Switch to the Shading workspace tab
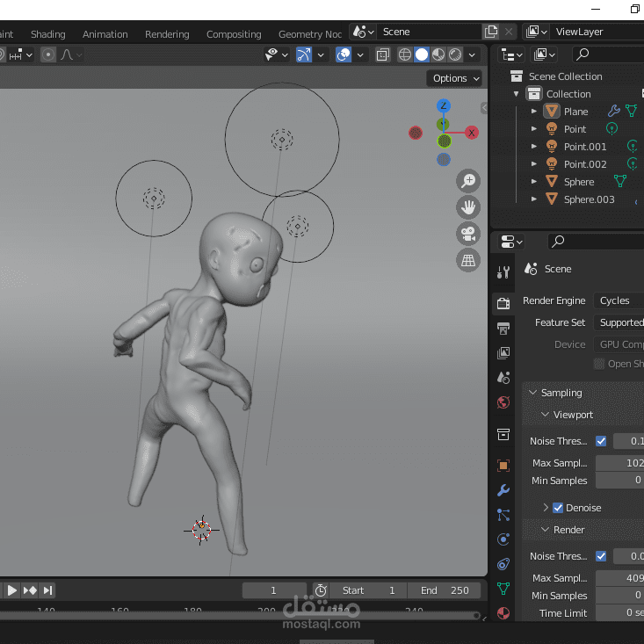Screen dimensions: 644x644 click(x=48, y=34)
